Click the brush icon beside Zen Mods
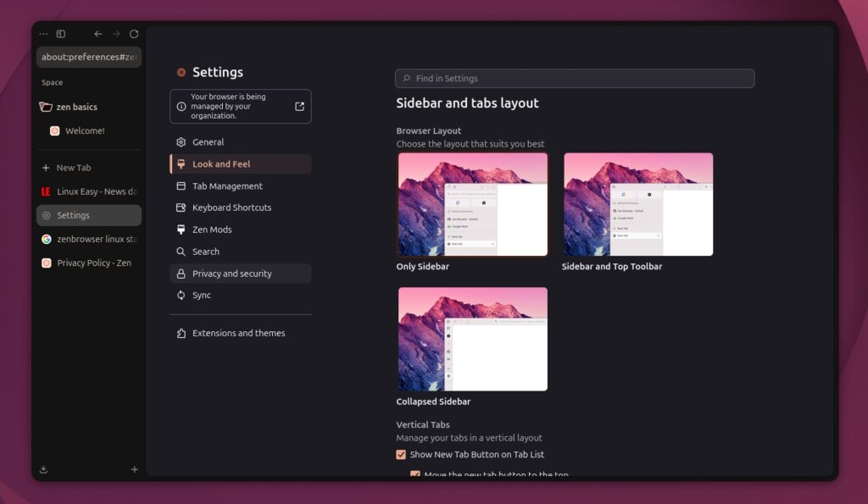Screen dimensions: 868x504 [x=181, y=230]
